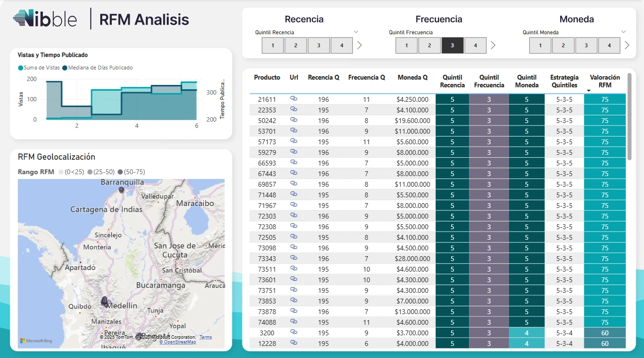Open the OpenStreetMap copyright link

[178, 342]
